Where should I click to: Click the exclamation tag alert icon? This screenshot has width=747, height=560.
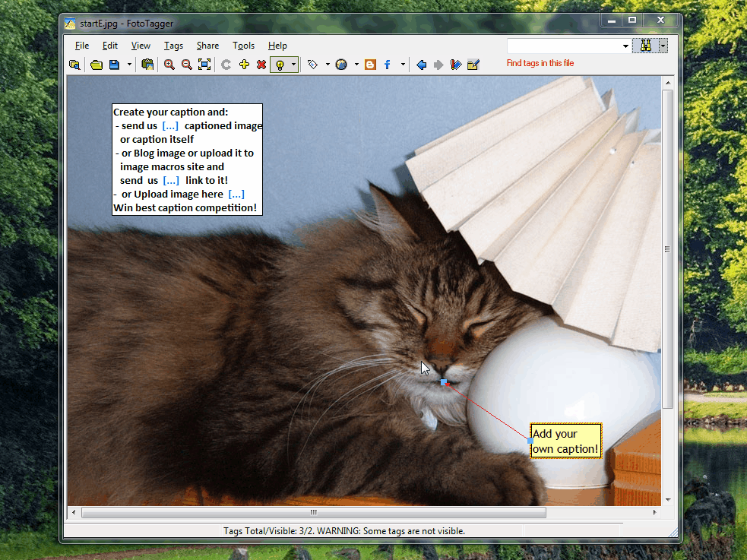[x=456, y=65]
